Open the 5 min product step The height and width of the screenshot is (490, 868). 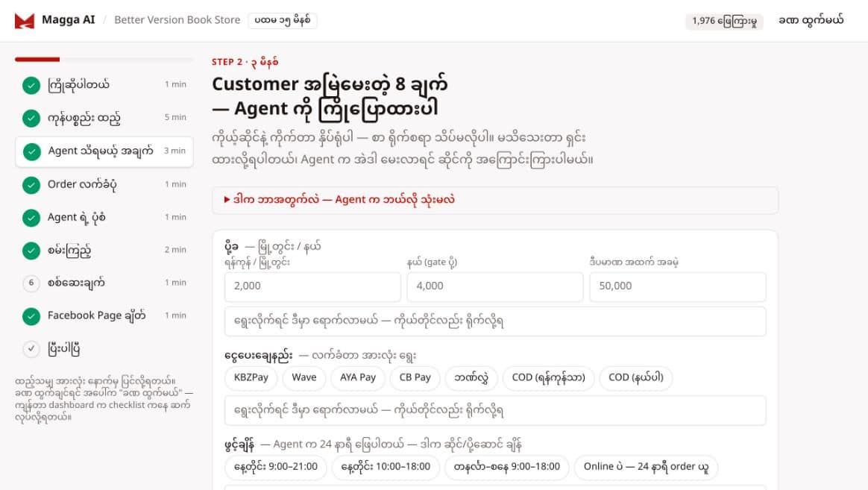[104, 118]
